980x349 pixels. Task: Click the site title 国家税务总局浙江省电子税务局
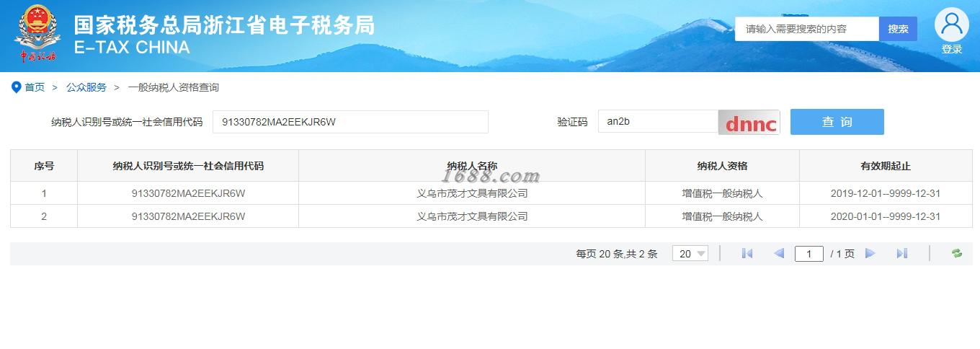[x=225, y=25]
